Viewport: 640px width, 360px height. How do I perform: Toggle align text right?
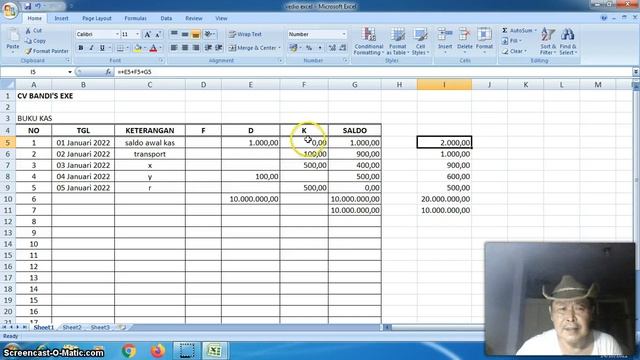click(x=196, y=48)
